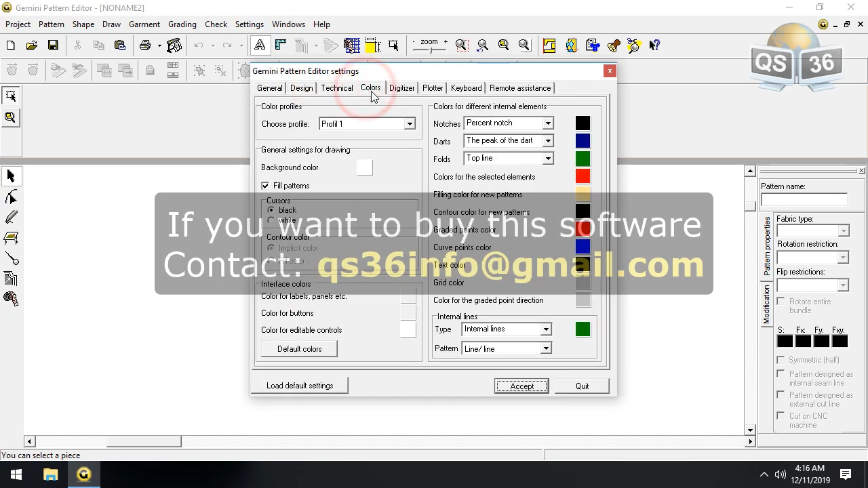
Task: Click the yellow pattern piece layout icon
Action: point(549,45)
